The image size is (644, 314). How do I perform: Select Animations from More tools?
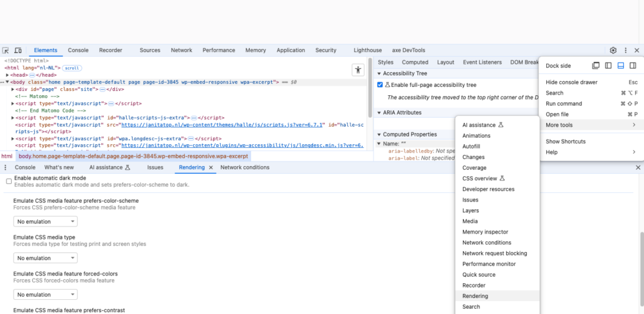coord(497,136)
